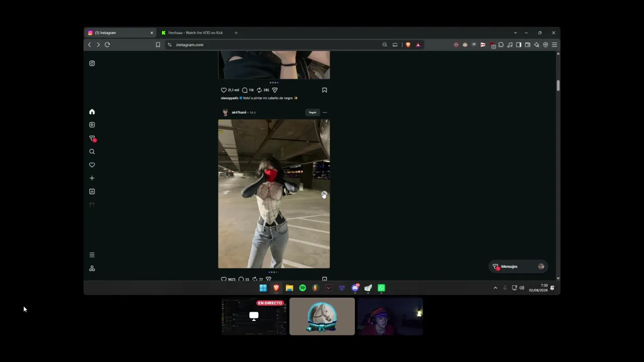Open the Brave Wallet icon
This screenshot has height=362, width=644.
[x=527, y=45]
